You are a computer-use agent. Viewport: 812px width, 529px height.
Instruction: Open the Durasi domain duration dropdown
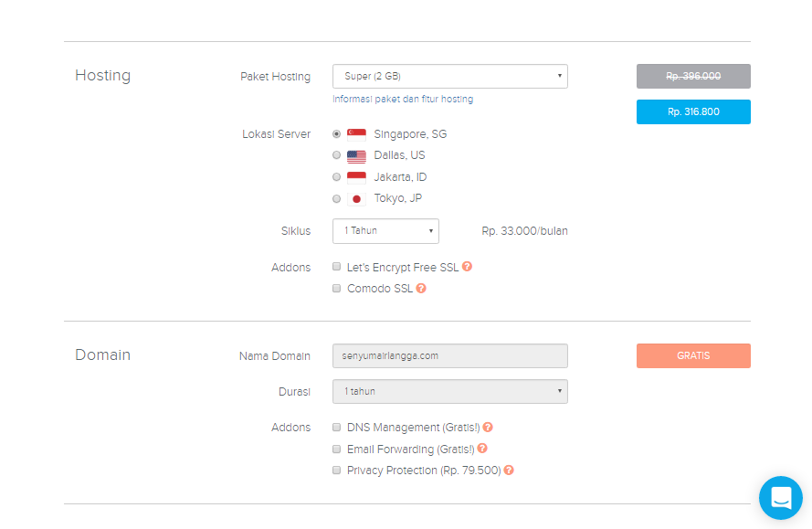pyautogui.click(x=449, y=391)
